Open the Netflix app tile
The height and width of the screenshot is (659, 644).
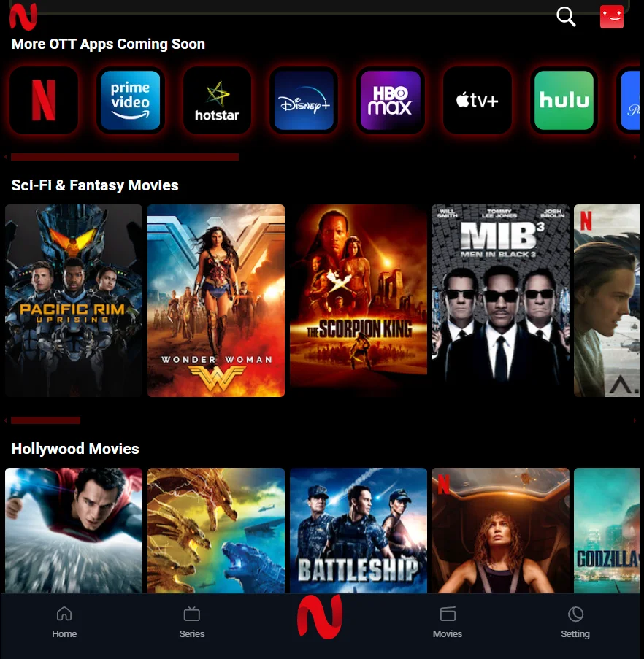point(44,101)
